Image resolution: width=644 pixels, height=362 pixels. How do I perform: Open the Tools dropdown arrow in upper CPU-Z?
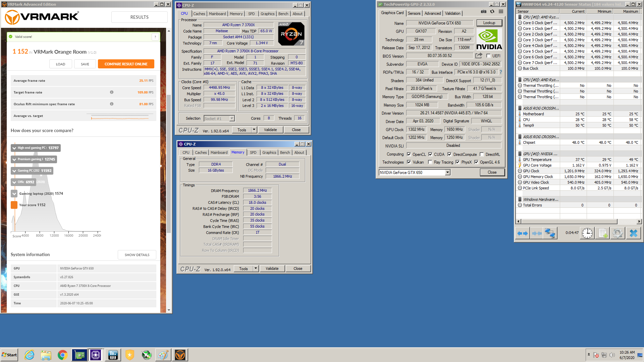pos(254,130)
